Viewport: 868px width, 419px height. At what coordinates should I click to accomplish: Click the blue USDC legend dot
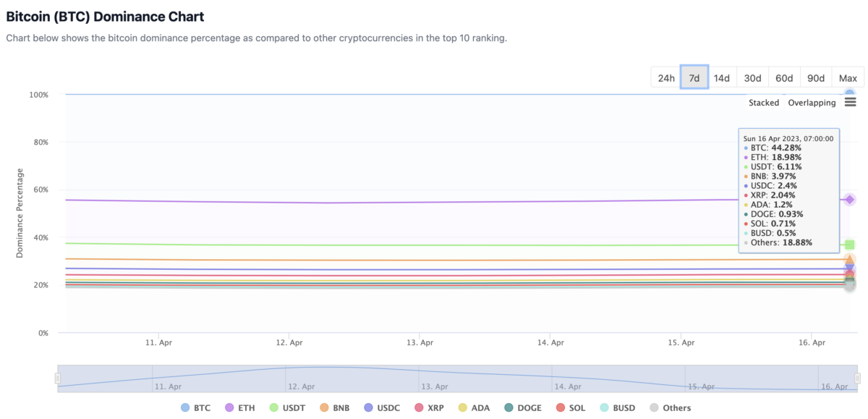coord(369,407)
